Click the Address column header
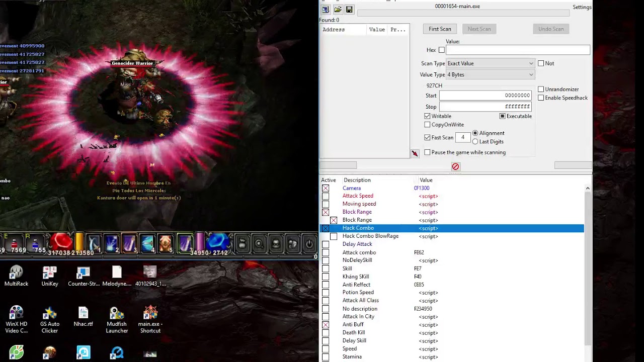Image resolution: width=644 pixels, height=362 pixels. 344,29
